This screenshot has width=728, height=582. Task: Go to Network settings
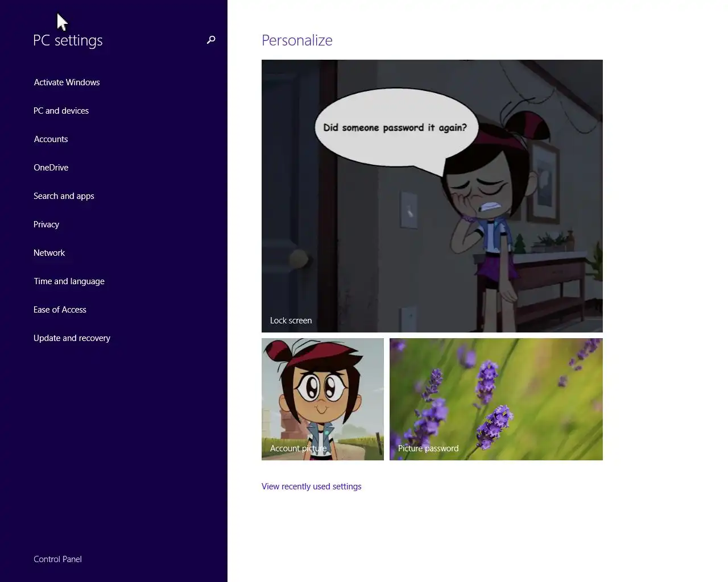[x=49, y=253]
